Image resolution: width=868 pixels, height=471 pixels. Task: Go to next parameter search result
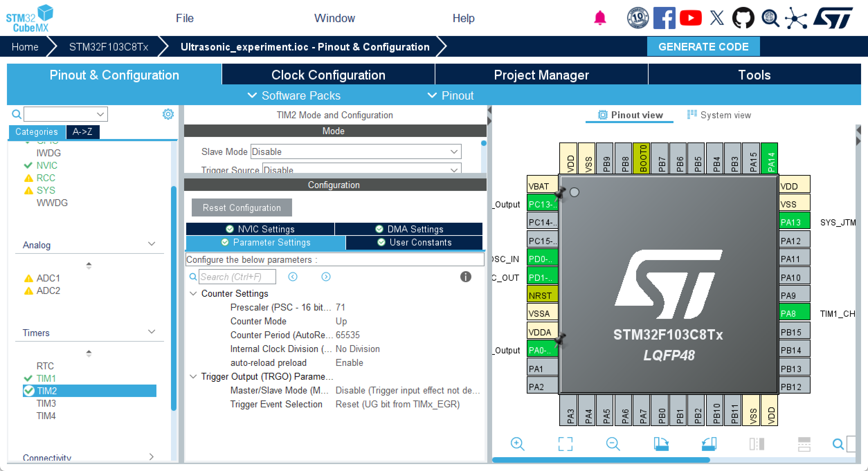326,277
